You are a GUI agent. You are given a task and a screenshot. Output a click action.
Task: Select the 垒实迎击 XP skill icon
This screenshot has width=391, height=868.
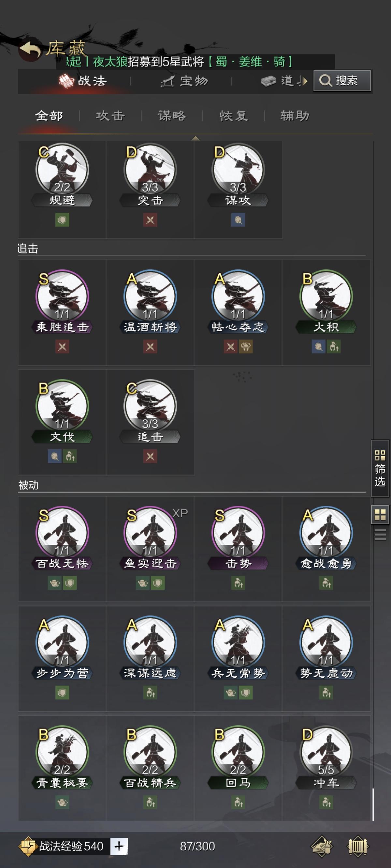point(150,532)
